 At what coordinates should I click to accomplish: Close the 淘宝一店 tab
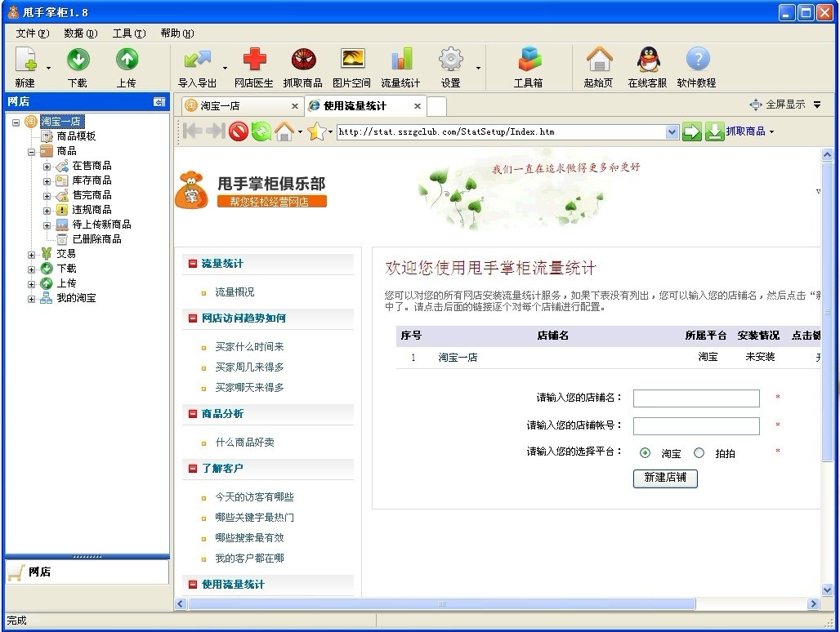[295, 106]
